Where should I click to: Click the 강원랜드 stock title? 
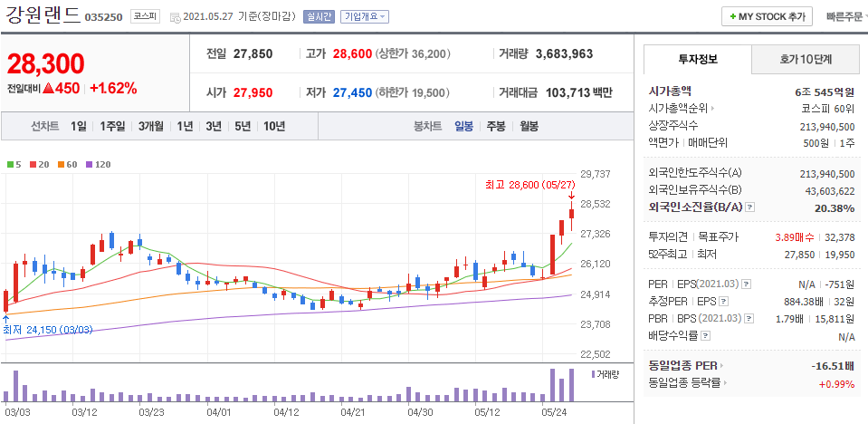click(43, 15)
